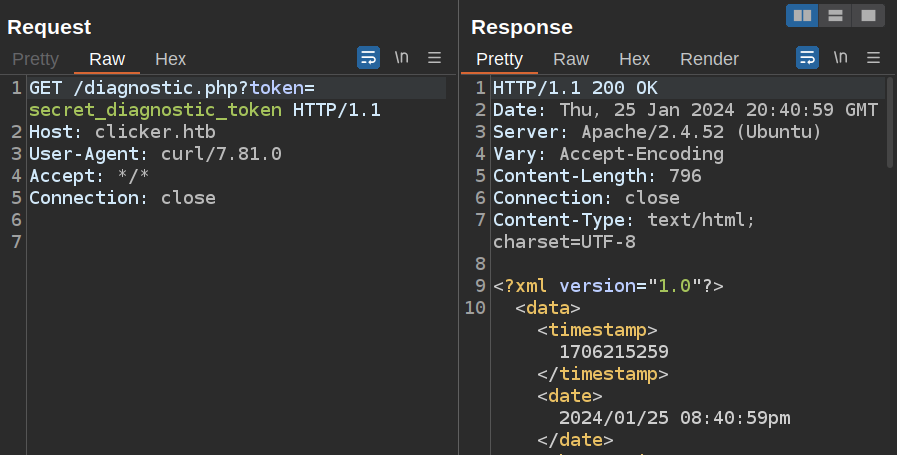Show non-printable characters in Request panel

pyautogui.click(x=401, y=58)
